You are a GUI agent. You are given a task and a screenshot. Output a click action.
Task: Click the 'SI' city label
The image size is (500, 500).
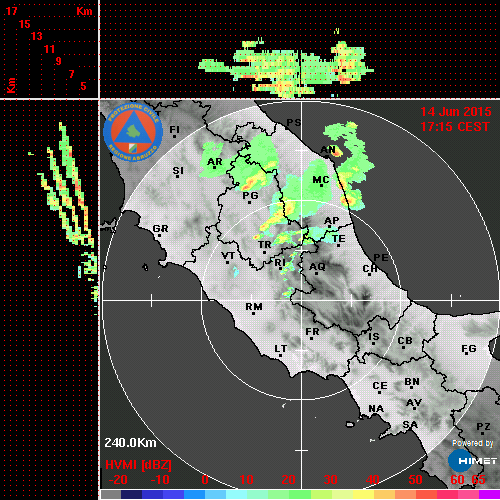178,171
